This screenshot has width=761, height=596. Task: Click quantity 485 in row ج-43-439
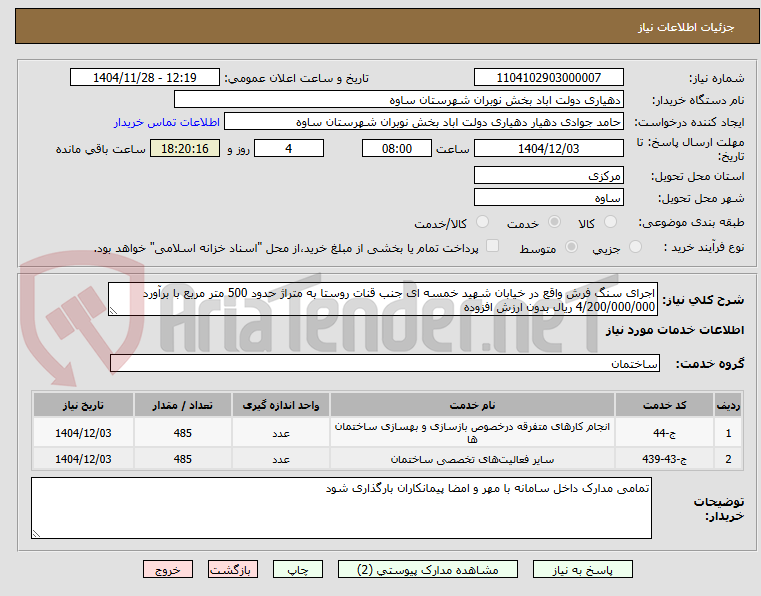click(182, 459)
